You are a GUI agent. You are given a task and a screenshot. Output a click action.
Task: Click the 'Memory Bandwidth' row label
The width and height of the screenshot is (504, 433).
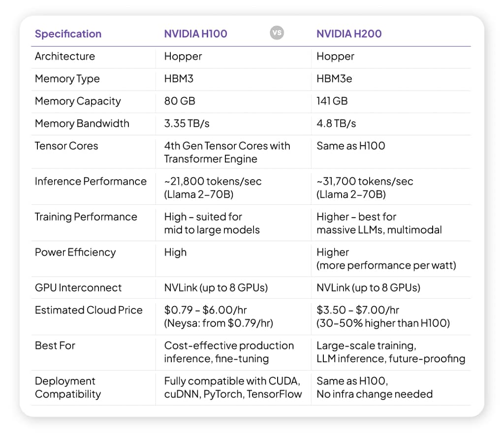[82, 124]
